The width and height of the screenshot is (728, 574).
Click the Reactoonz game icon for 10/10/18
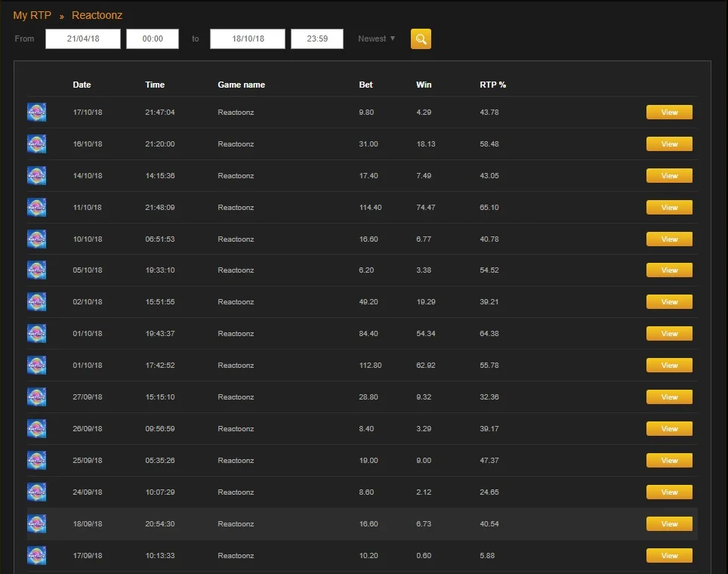[37, 239]
